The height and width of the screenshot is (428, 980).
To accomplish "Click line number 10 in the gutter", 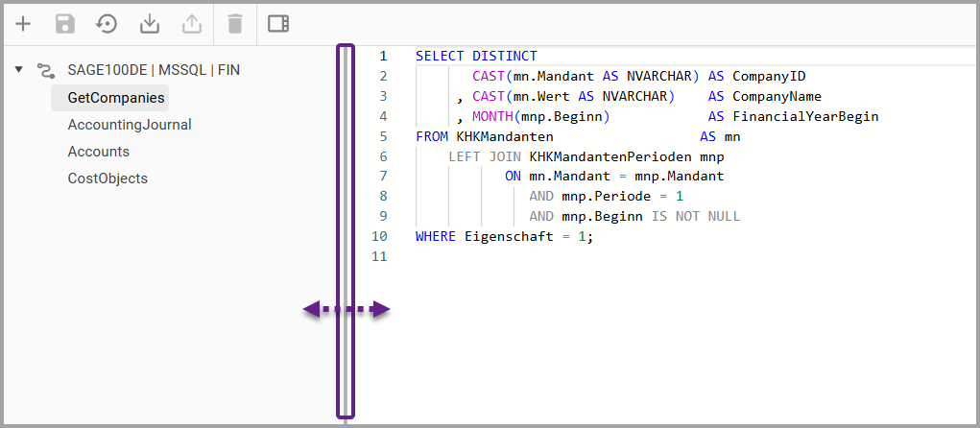I will pyautogui.click(x=379, y=236).
